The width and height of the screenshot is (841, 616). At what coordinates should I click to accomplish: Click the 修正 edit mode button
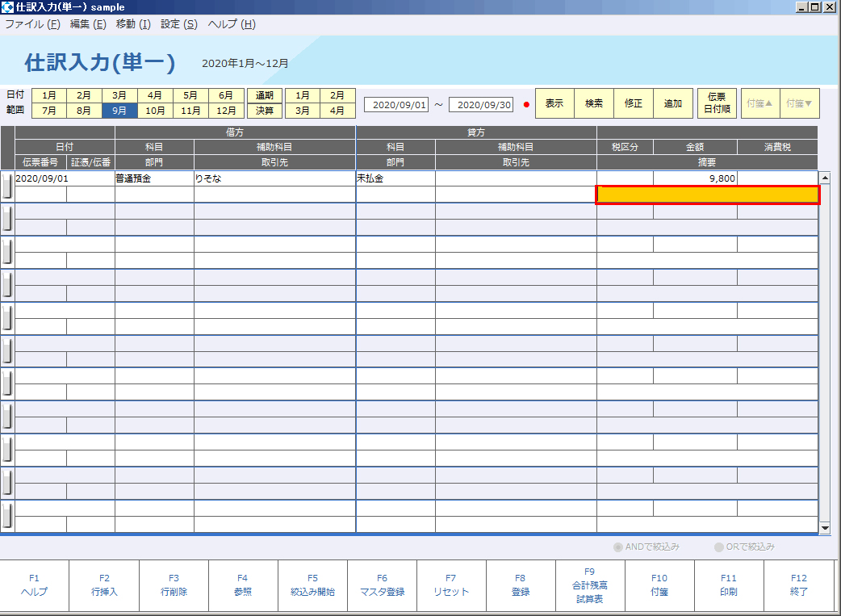coord(634,103)
